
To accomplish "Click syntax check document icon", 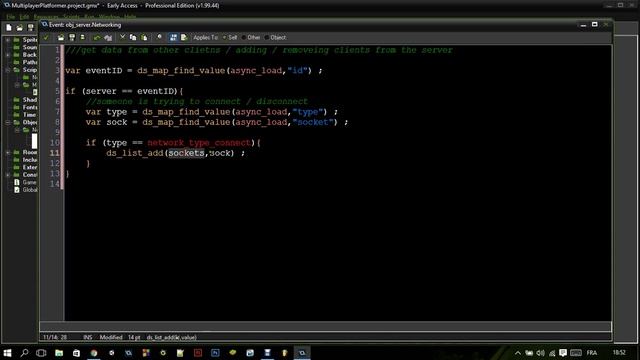I will pos(184,38).
